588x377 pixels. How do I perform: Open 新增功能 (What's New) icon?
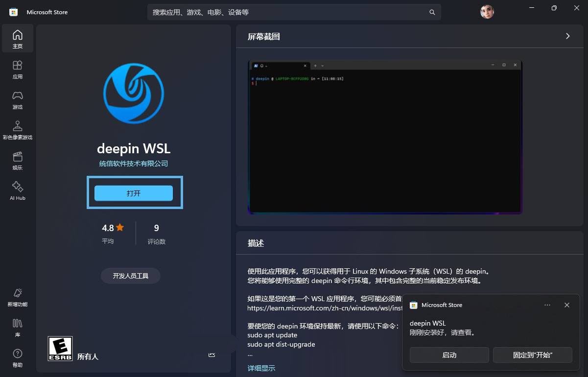18,297
